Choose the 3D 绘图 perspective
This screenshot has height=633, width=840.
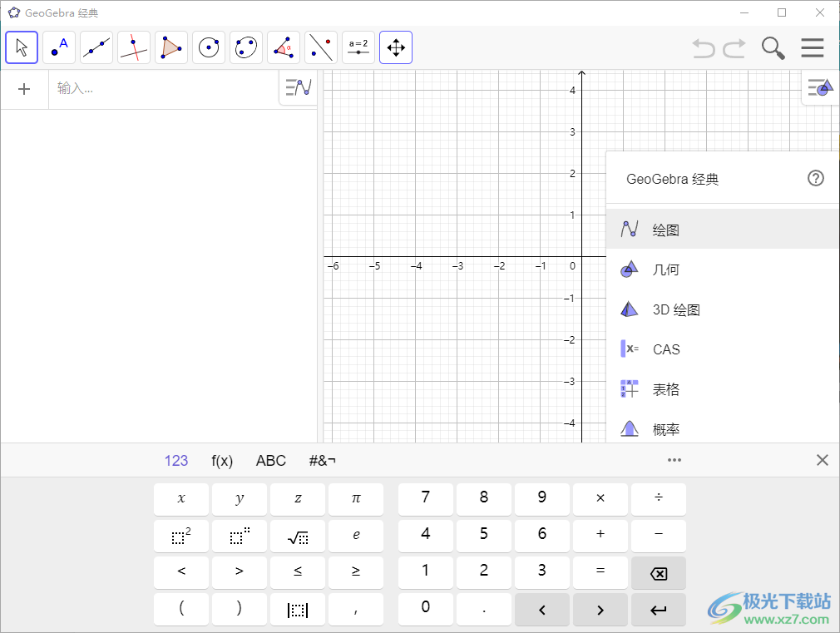[723, 309]
